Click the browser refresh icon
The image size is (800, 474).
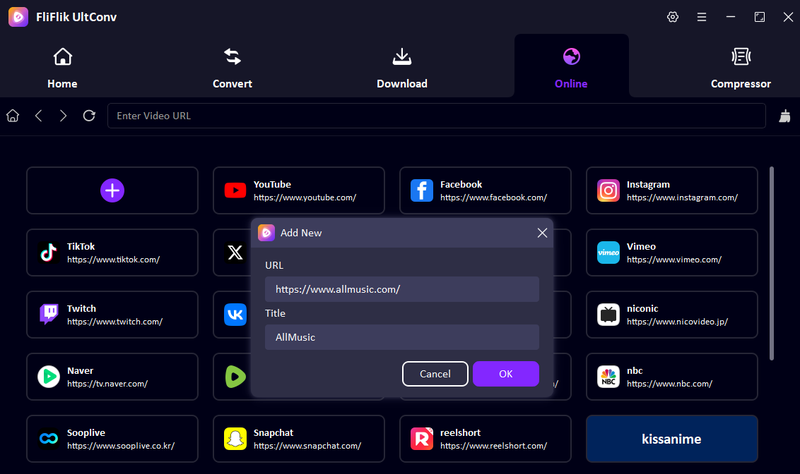[89, 116]
